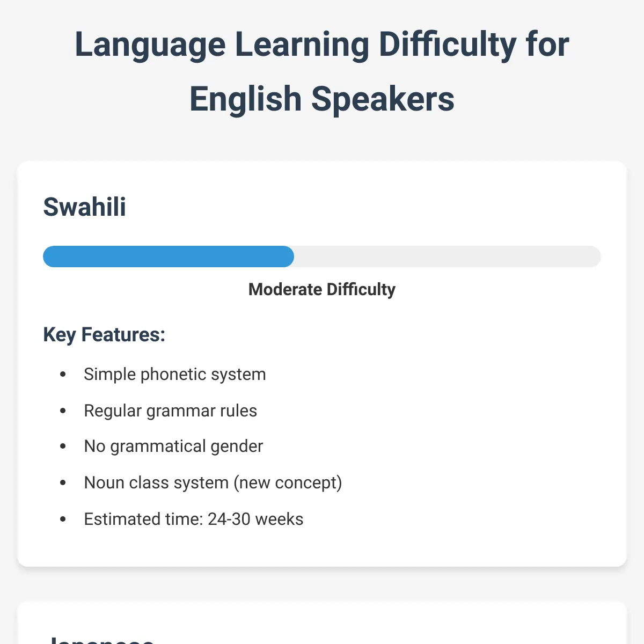Click the bullet beside Simple phonetic system
The height and width of the screenshot is (644, 644).
(x=63, y=374)
